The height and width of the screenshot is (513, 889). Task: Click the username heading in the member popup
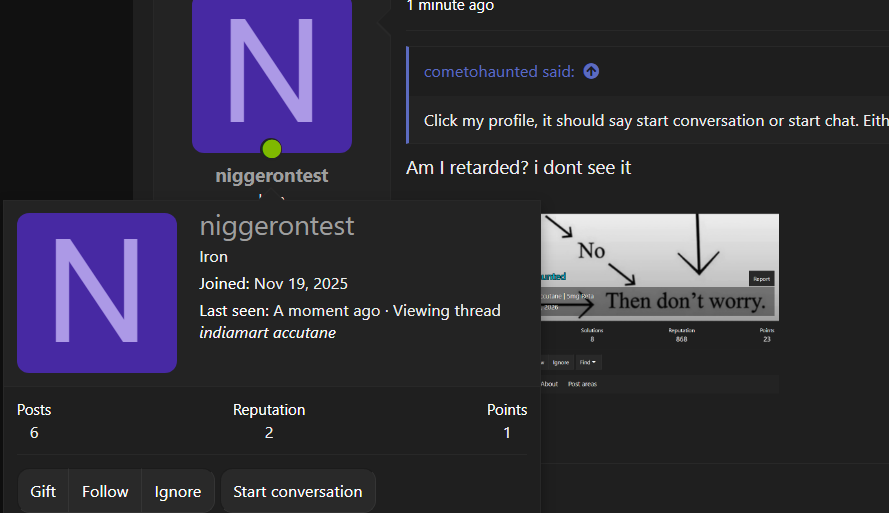(x=277, y=226)
